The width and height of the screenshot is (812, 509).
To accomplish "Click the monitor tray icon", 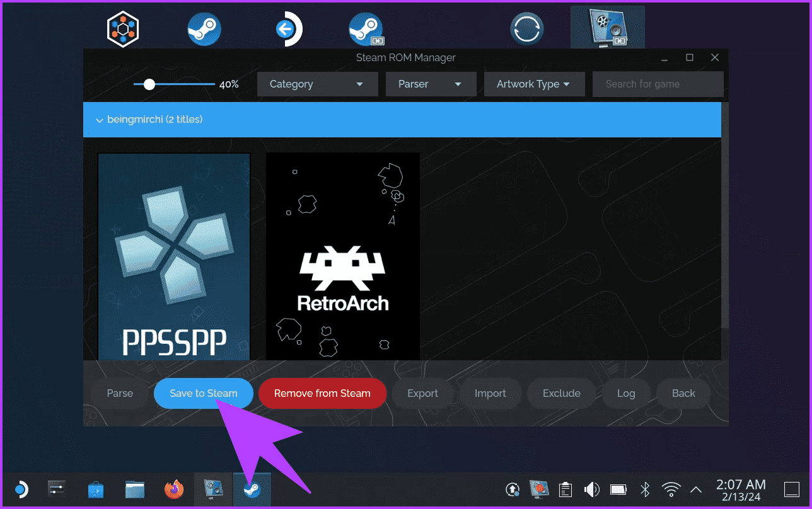I will (x=539, y=489).
